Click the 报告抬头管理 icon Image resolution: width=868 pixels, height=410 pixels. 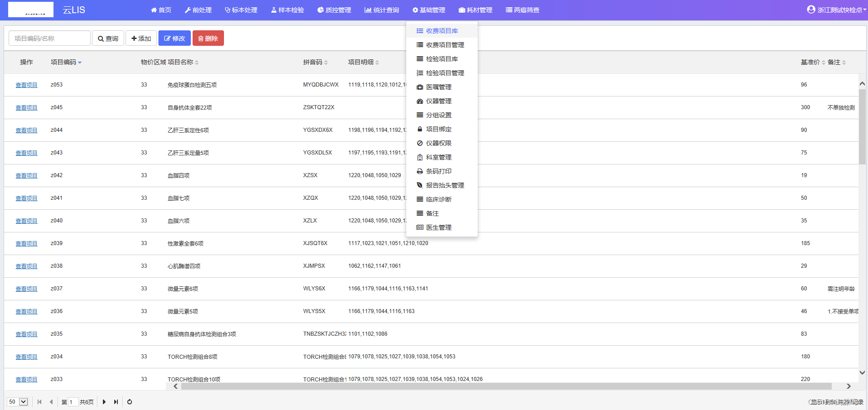click(x=420, y=185)
